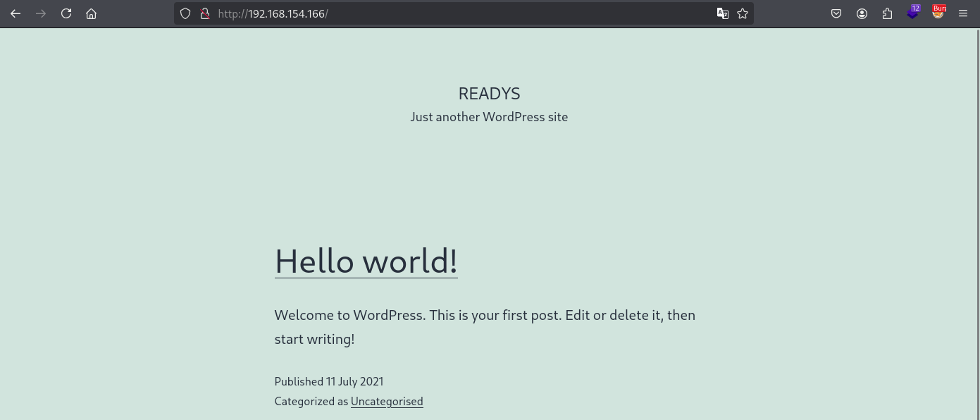Open the READYS site title link

489,94
